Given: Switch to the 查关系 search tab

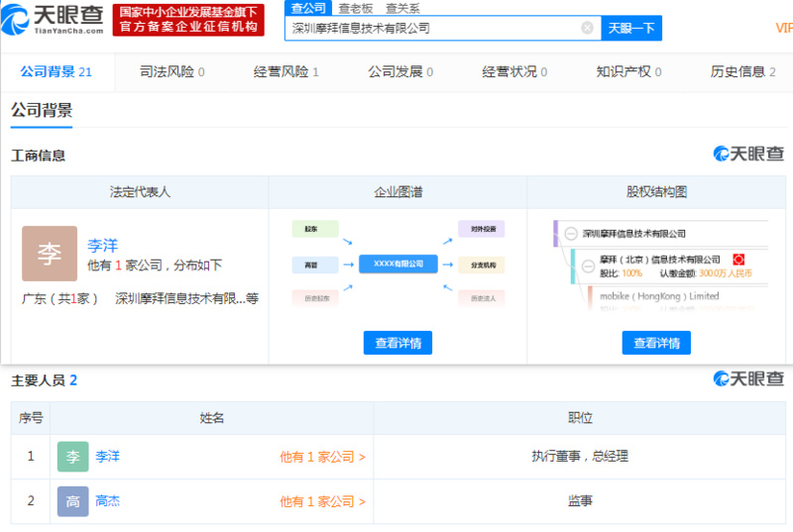Looking at the screenshot, I should point(402,9).
